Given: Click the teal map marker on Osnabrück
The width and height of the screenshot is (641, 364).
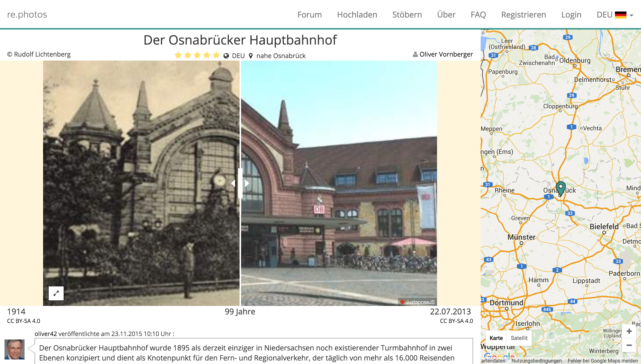Looking at the screenshot, I should coord(561,188).
